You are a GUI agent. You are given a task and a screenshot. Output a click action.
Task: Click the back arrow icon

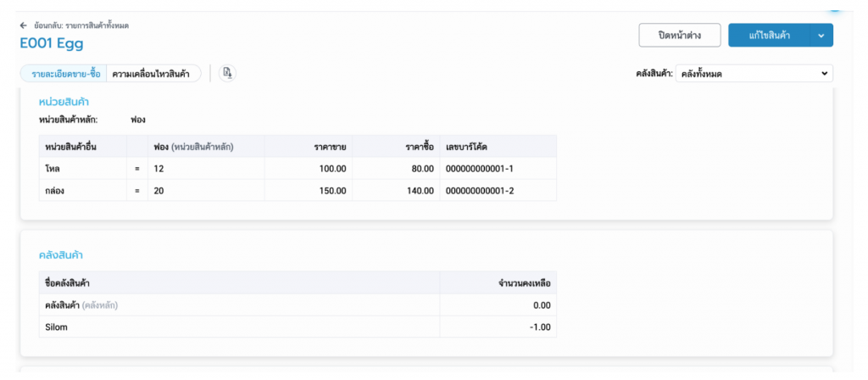pos(24,25)
